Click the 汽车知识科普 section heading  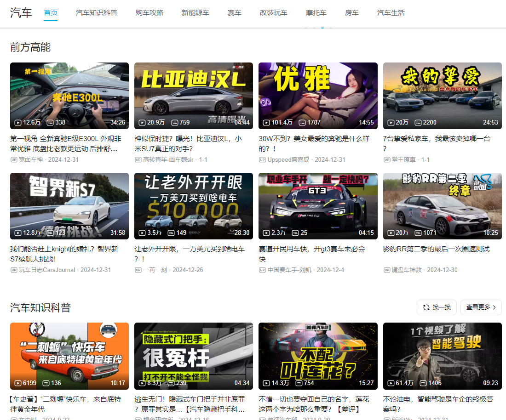pyautogui.click(x=40, y=307)
